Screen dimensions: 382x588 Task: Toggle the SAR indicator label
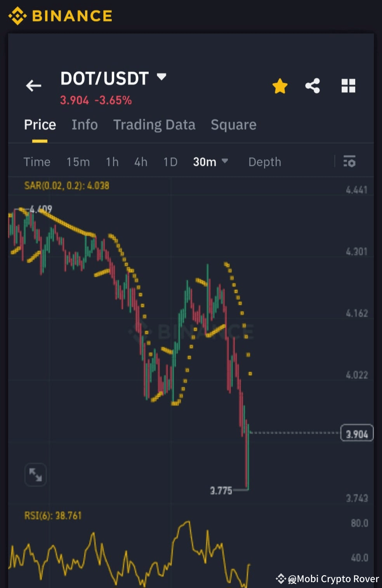click(66, 186)
